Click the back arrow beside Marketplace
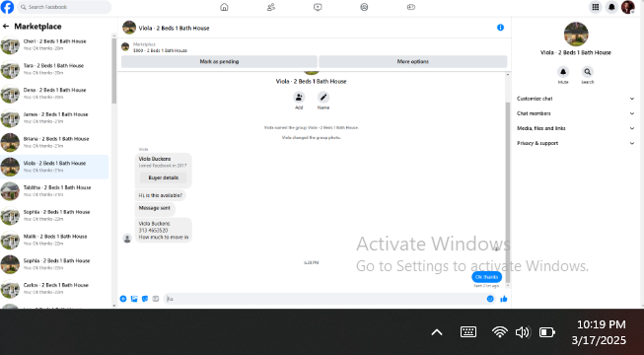Screen dimensions: 644x355 tap(6, 27)
